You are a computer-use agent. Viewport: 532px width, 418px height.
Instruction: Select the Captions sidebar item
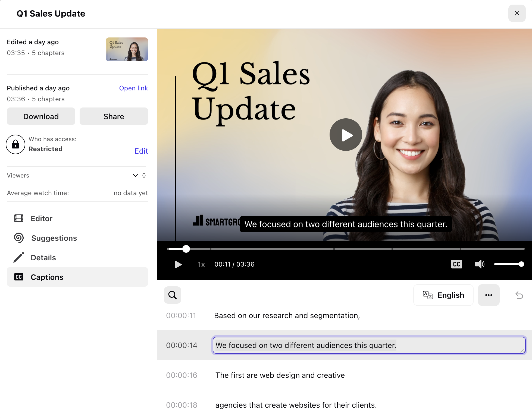click(47, 277)
